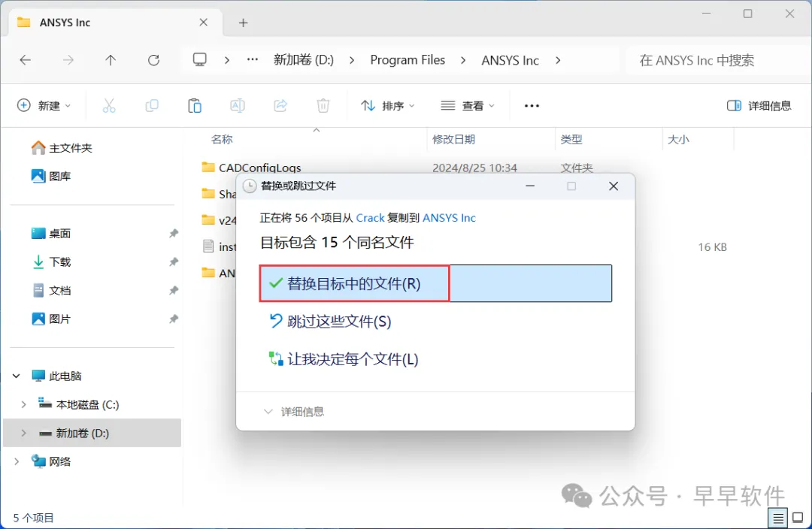Screen dimensions: 812x529
Task: Expand chevron after 新加卷 (D:) breadcrumb
Action: coord(352,60)
